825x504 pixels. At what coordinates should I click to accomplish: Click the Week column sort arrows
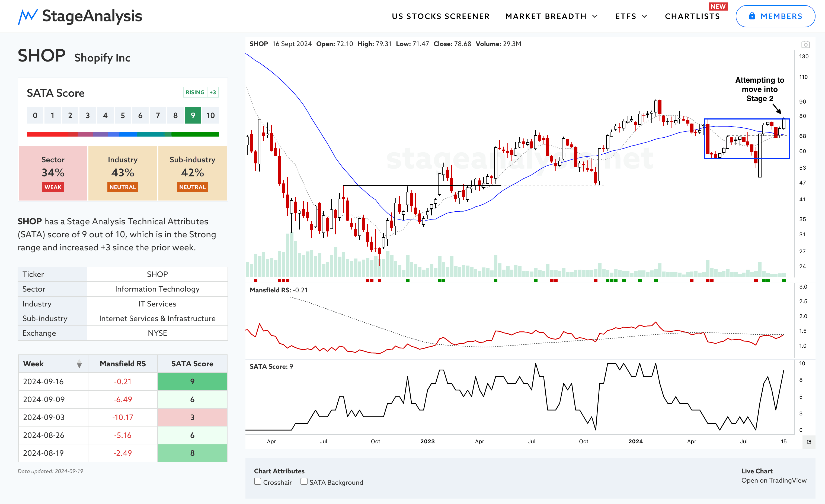79,364
